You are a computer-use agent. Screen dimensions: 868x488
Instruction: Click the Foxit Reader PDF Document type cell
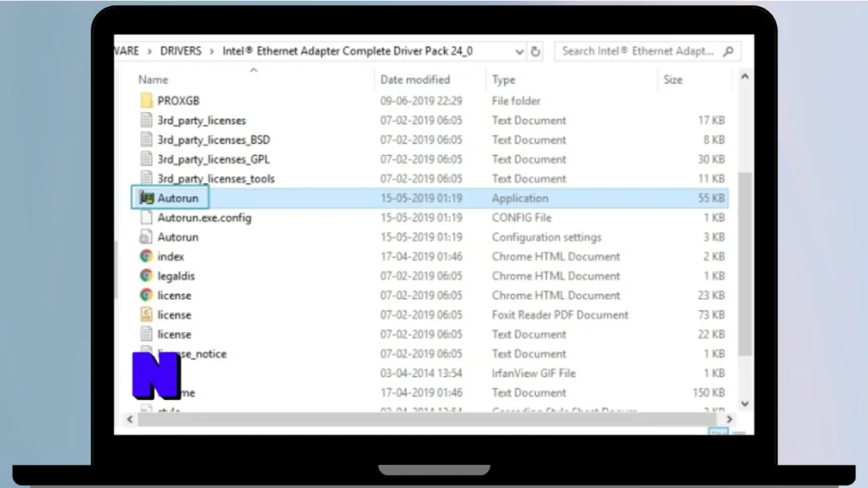point(559,314)
